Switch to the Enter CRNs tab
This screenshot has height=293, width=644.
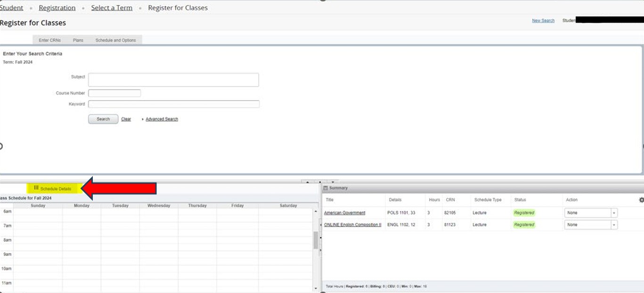[x=49, y=40]
